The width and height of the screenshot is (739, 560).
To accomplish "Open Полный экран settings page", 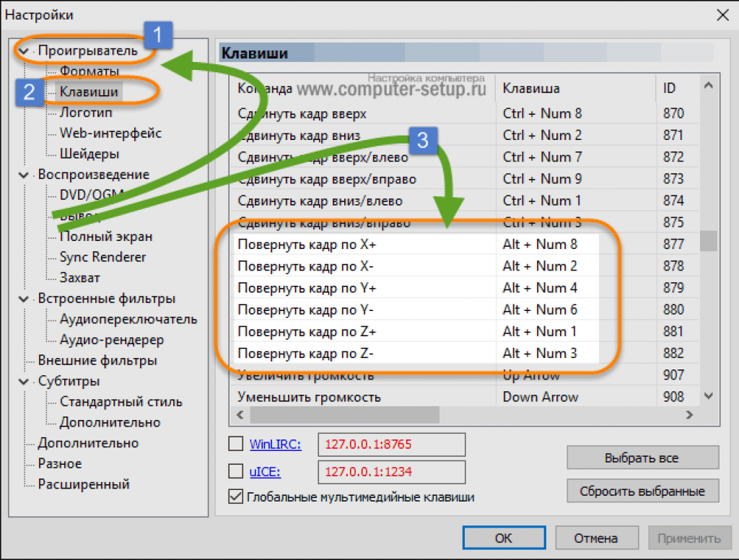I will pyautogui.click(x=106, y=236).
